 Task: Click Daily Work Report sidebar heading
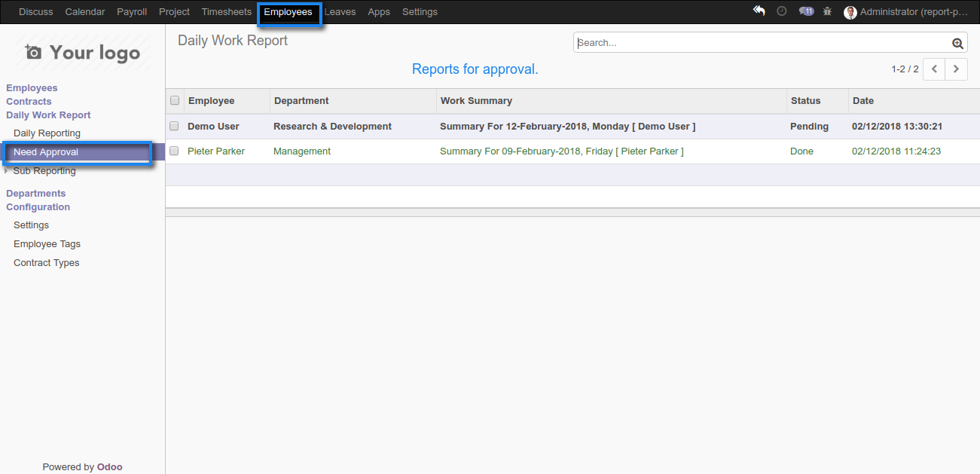tap(48, 115)
